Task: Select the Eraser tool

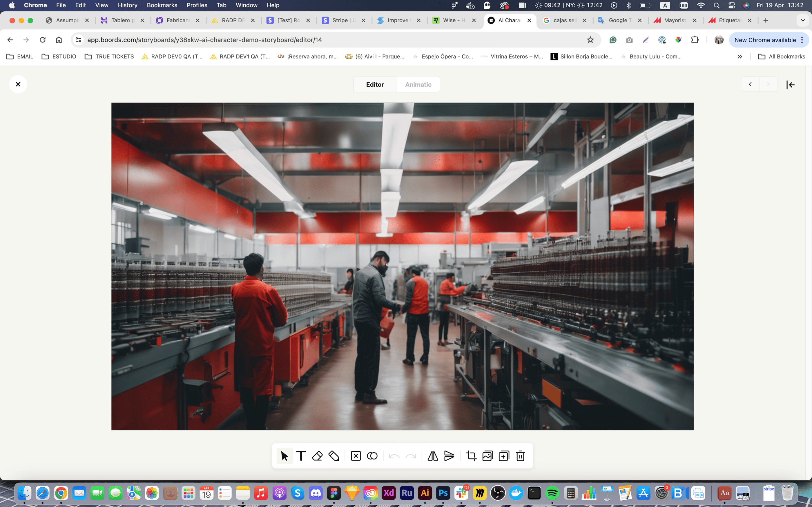Action: (x=317, y=456)
